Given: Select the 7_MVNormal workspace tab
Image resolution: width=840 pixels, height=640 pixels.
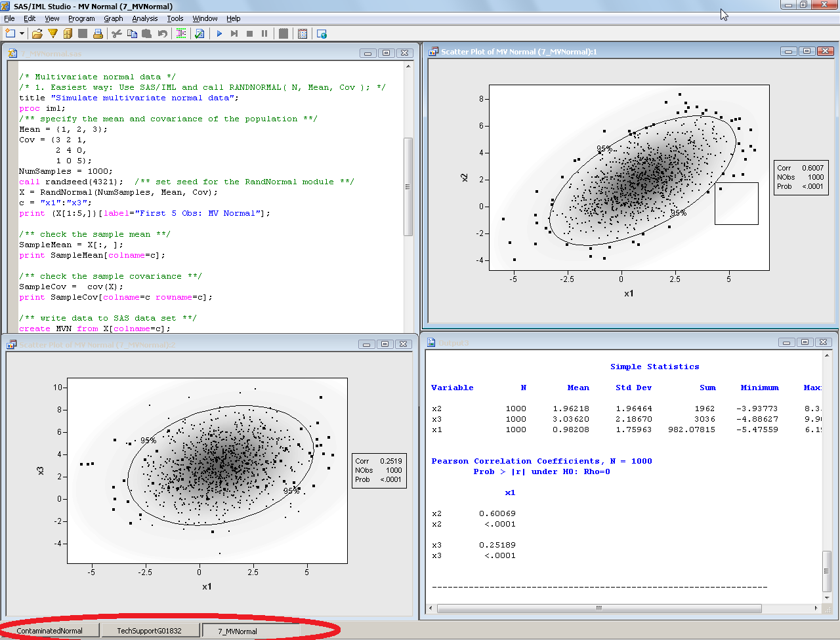Looking at the screenshot, I should coord(251,631).
